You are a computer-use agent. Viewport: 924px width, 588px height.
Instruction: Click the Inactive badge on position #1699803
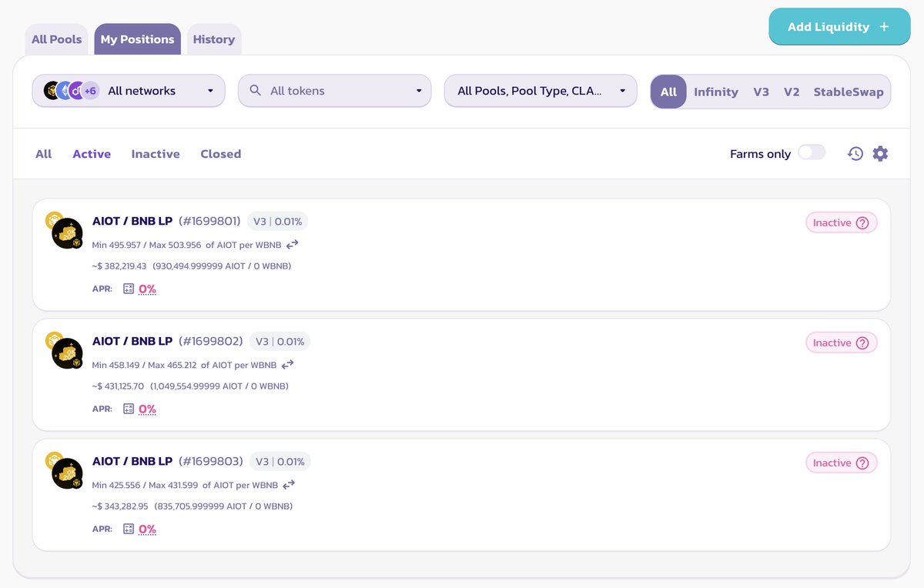click(x=842, y=463)
